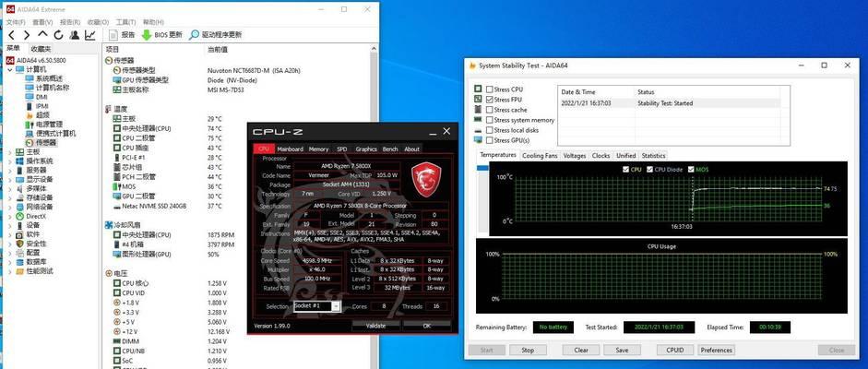Open the 文件(F) menu
The image size is (868, 369).
click(16, 22)
